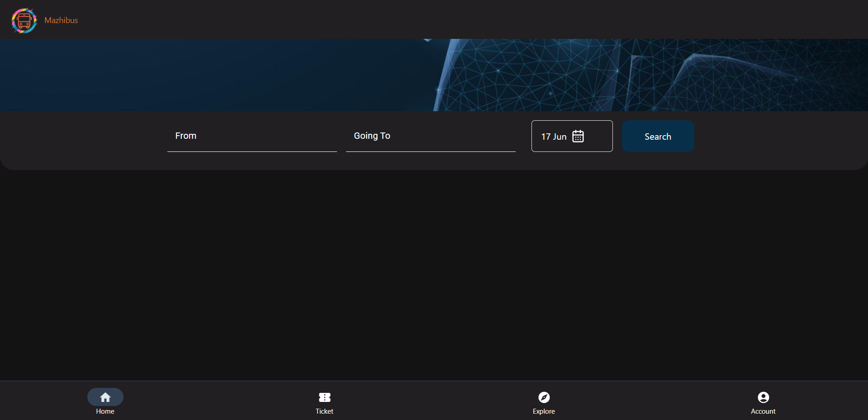Image resolution: width=868 pixels, height=420 pixels.
Task: Click the underline beneath the From field
Action: 251,151
